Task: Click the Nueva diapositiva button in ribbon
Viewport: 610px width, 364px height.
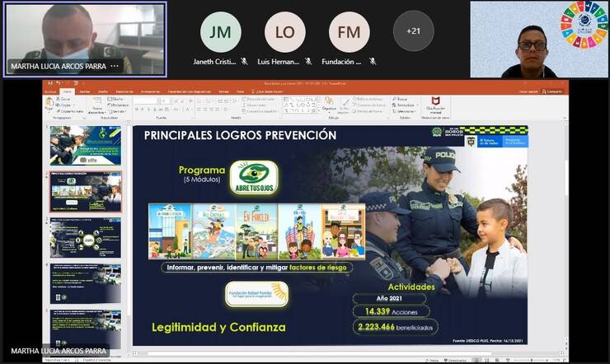Action: (96, 107)
